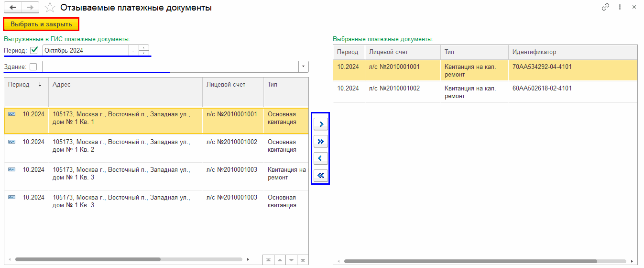
Task: Increase period with the up spinner arrow
Action: coord(144,48)
